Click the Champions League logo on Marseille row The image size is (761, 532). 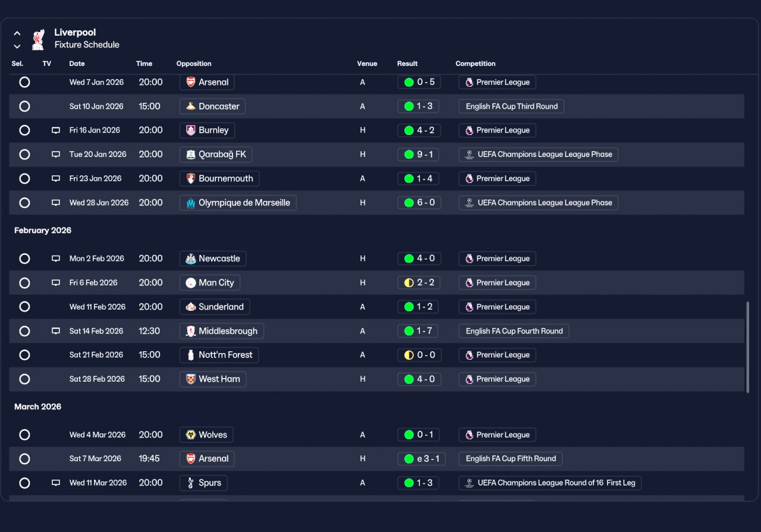(x=469, y=203)
